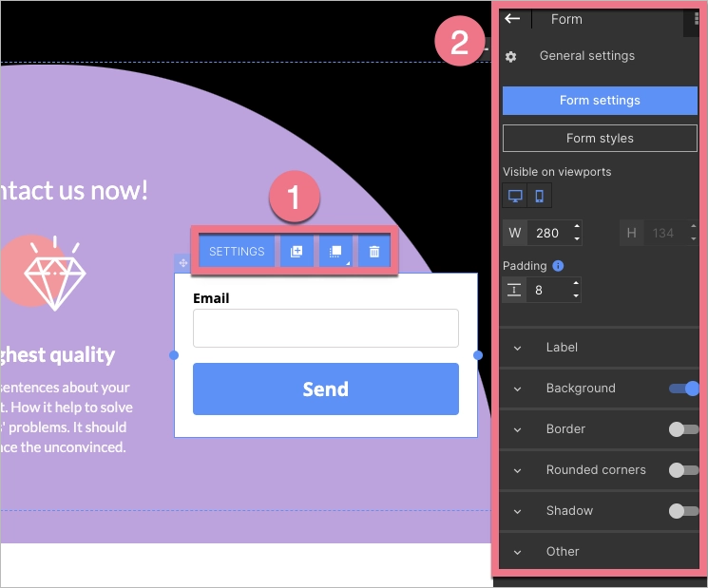This screenshot has width=708, height=588.
Task: Click the Send button in form
Action: (x=326, y=389)
